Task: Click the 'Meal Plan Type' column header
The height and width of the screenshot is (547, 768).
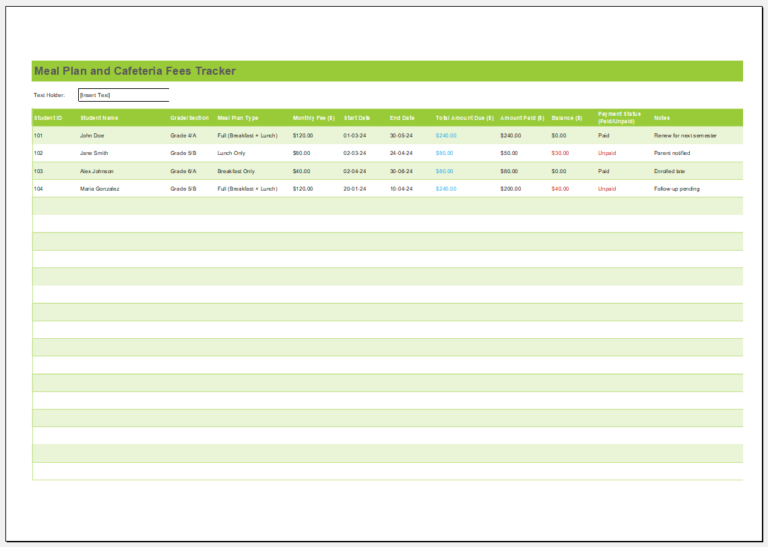Action: 238,118
